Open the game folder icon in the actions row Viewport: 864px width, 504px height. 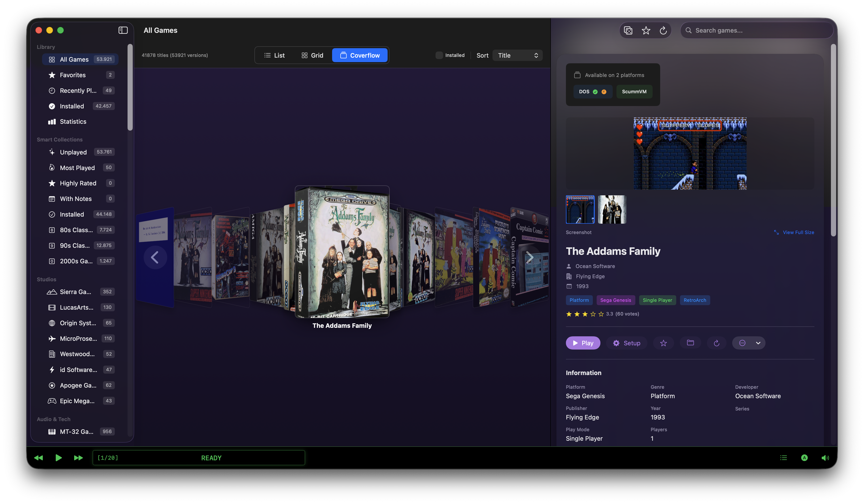click(x=690, y=343)
